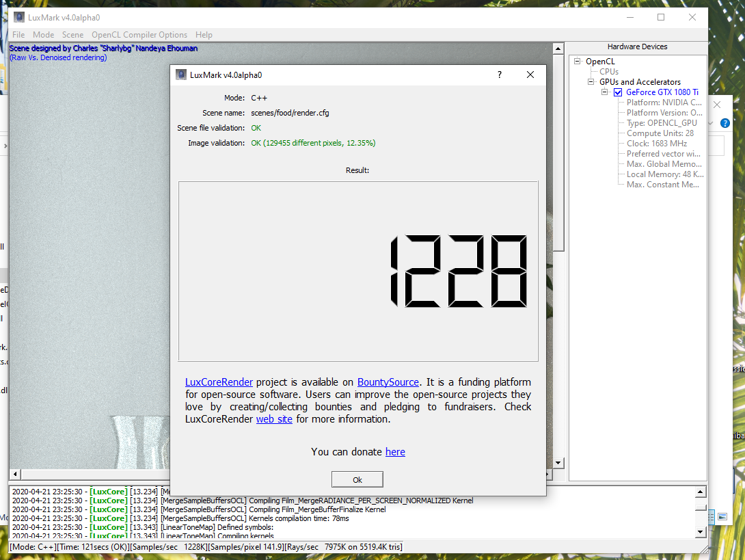Select the 'Local Memory: 48 K...' row

point(665,174)
